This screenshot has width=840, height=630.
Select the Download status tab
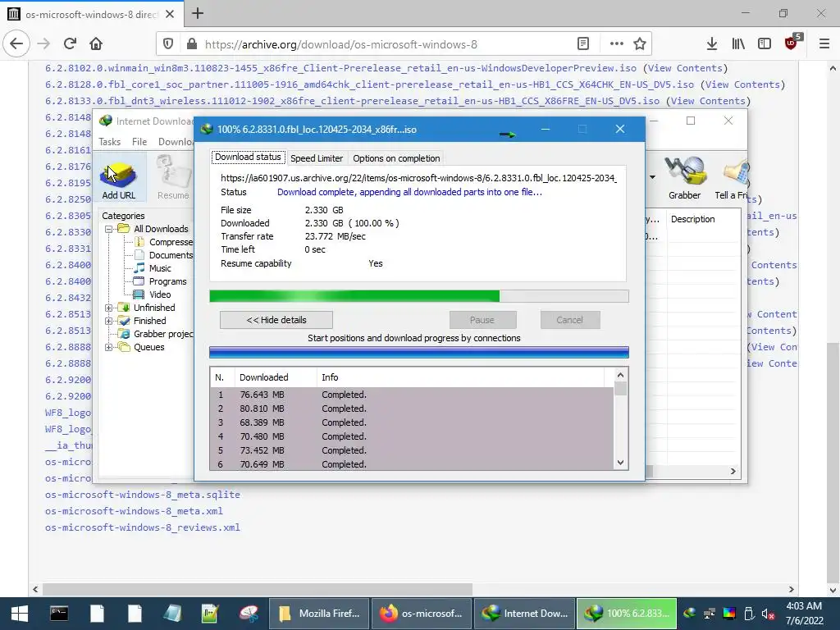[248, 157]
